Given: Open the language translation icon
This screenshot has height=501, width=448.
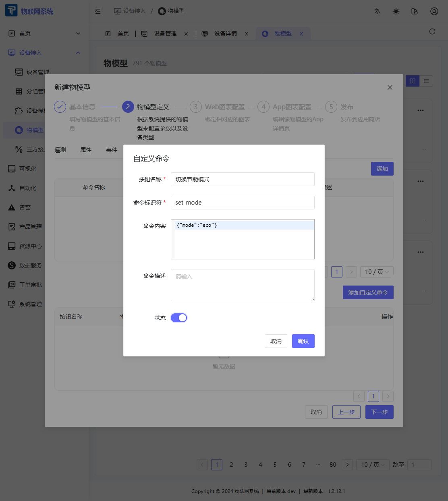Looking at the screenshot, I should coord(377,11).
